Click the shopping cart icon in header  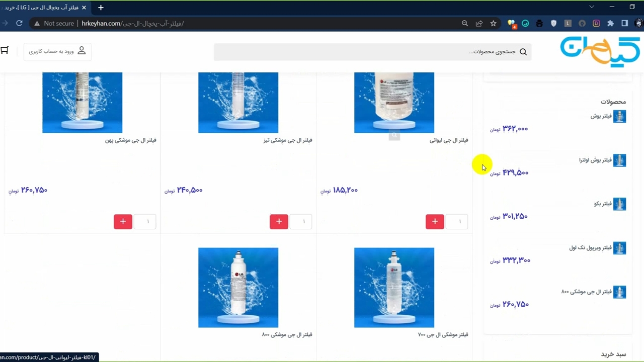5,50
